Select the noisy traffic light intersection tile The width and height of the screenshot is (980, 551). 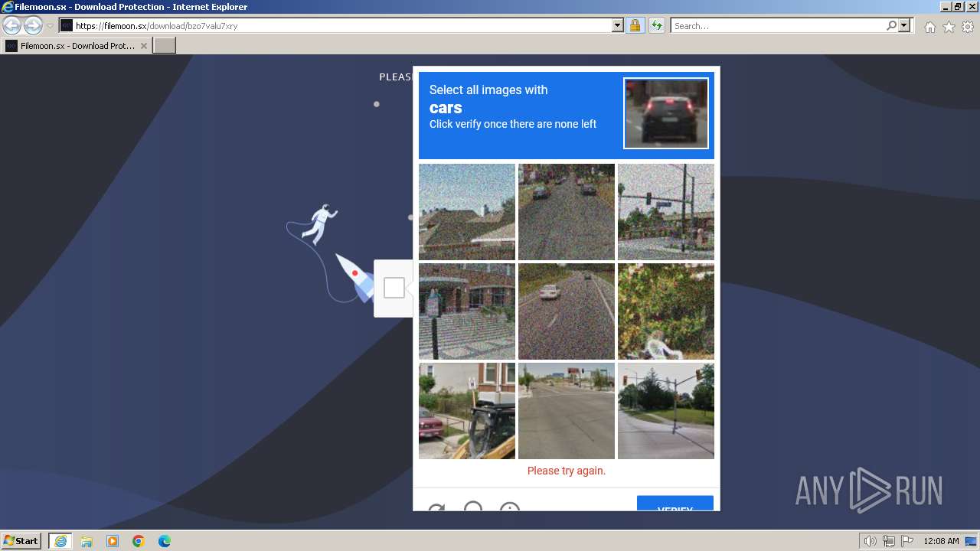(x=666, y=212)
